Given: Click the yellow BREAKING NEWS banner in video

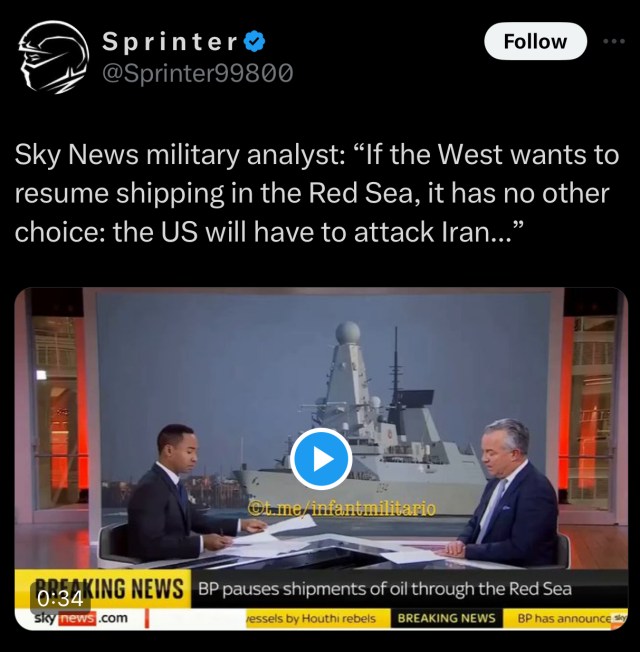Looking at the screenshot, I should pyautogui.click(x=103, y=588).
